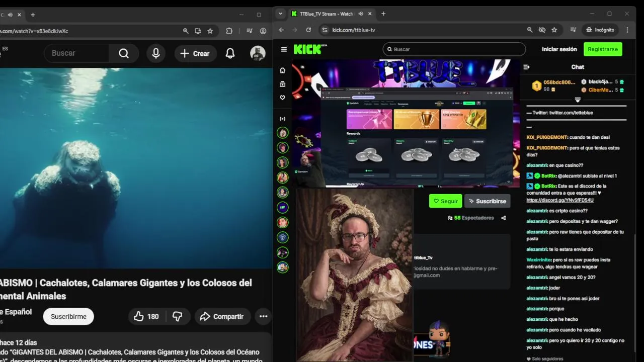Click the YouTube Buscar search field

pos(76,53)
